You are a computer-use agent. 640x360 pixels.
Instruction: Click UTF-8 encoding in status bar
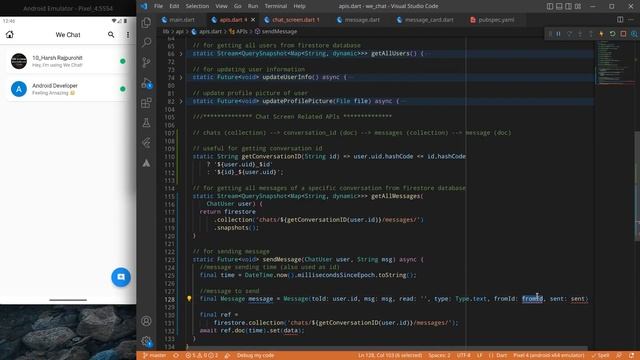(x=463, y=356)
